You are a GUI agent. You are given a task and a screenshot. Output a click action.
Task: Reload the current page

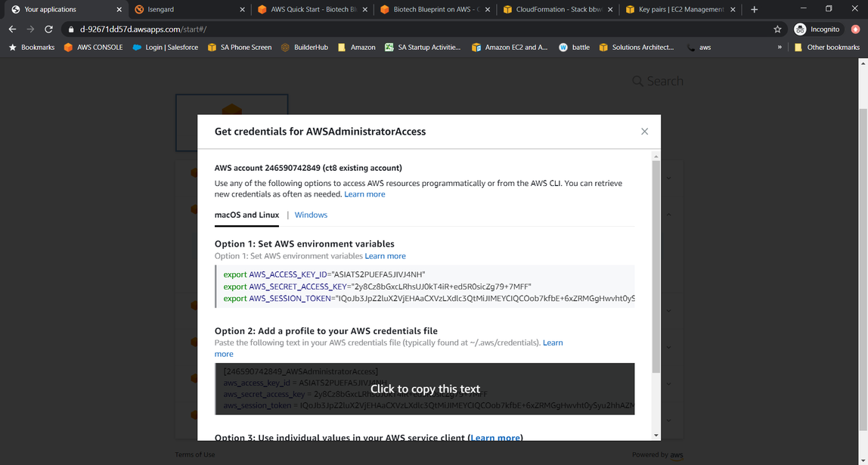[48, 29]
